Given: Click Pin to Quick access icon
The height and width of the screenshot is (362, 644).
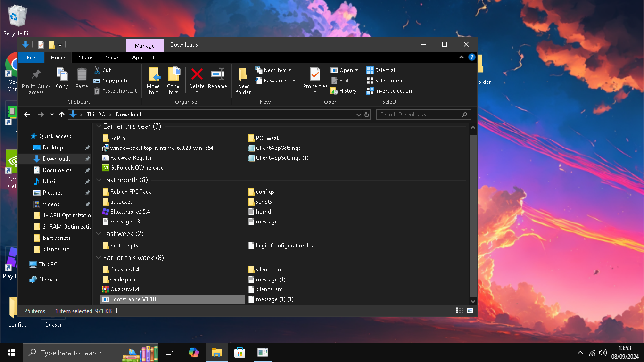Looking at the screenshot, I should pyautogui.click(x=36, y=75).
